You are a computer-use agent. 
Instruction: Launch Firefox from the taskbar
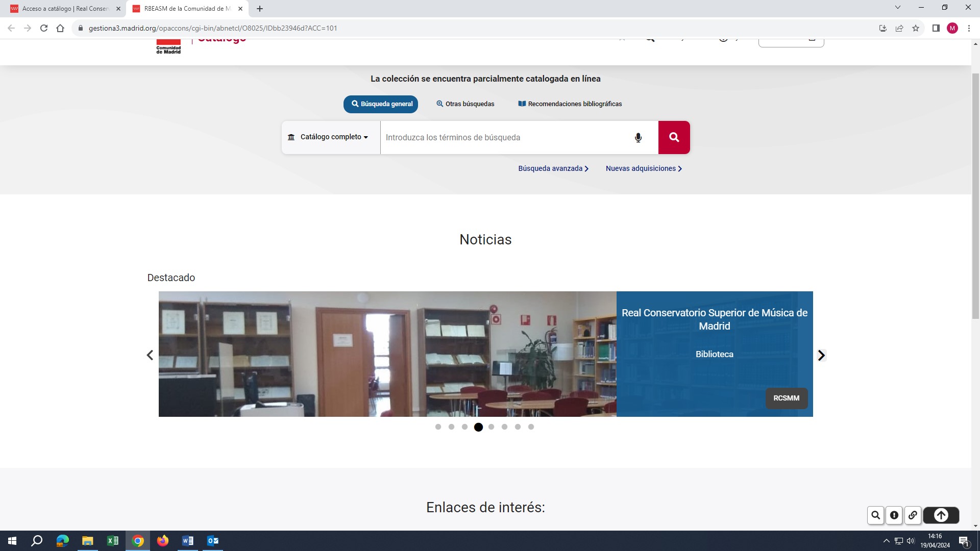tap(162, 541)
